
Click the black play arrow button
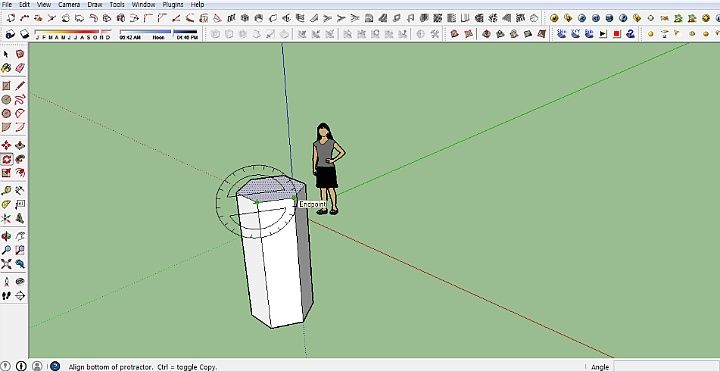click(603, 34)
